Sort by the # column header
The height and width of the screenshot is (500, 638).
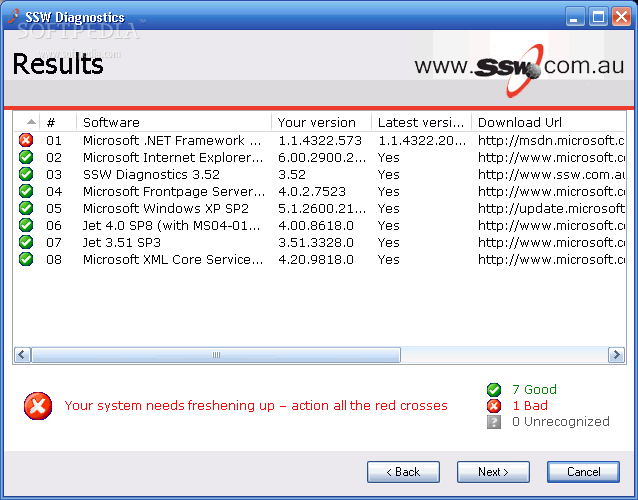[58, 122]
